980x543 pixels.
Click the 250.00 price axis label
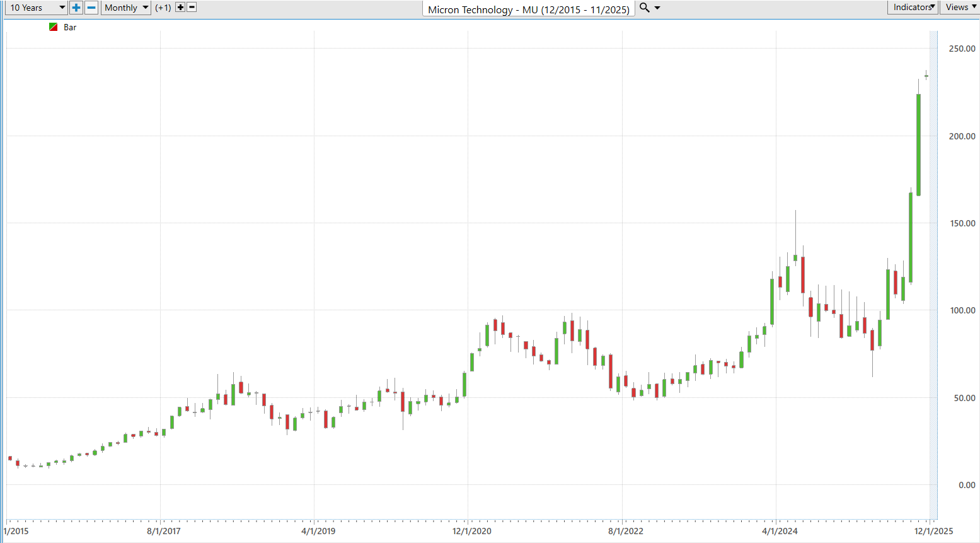tap(962, 49)
